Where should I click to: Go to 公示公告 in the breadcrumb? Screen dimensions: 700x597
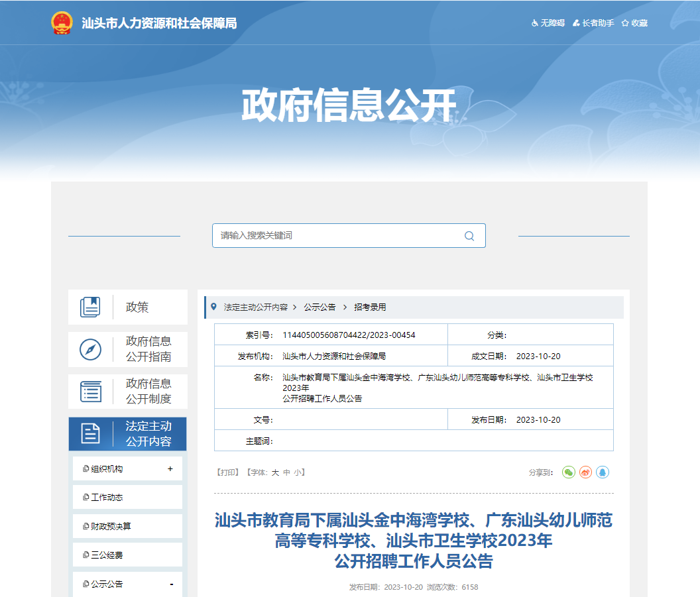click(x=320, y=307)
